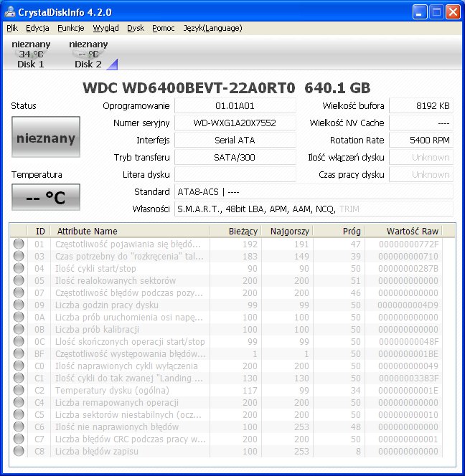The height and width of the screenshot is (476, 465).
Task: Click the empty Litera dysku field
Action: [x=235, y=174]
